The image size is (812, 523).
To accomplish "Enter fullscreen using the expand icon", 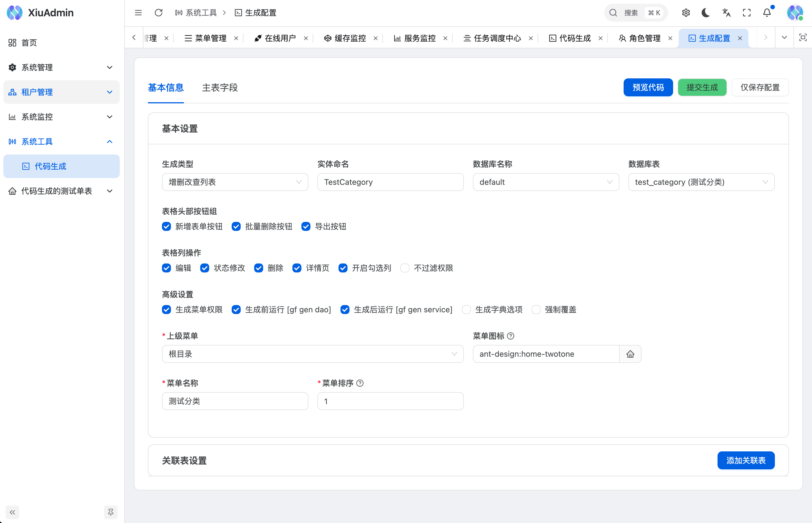I will tap(746, 13).
